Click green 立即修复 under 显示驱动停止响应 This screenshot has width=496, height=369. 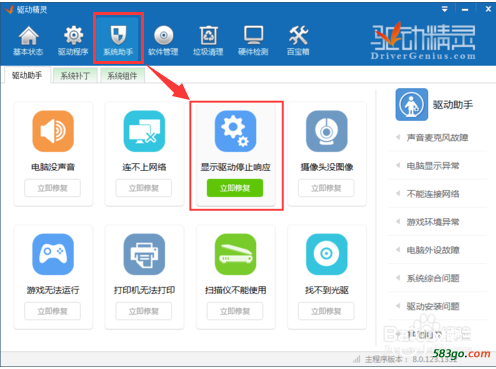pos(235,188)
